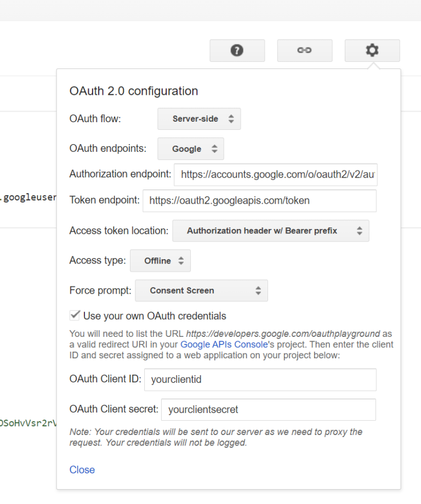Click the Token endpoint text field
The height and width of the screenshot is (504, 421).
point(260,201)
